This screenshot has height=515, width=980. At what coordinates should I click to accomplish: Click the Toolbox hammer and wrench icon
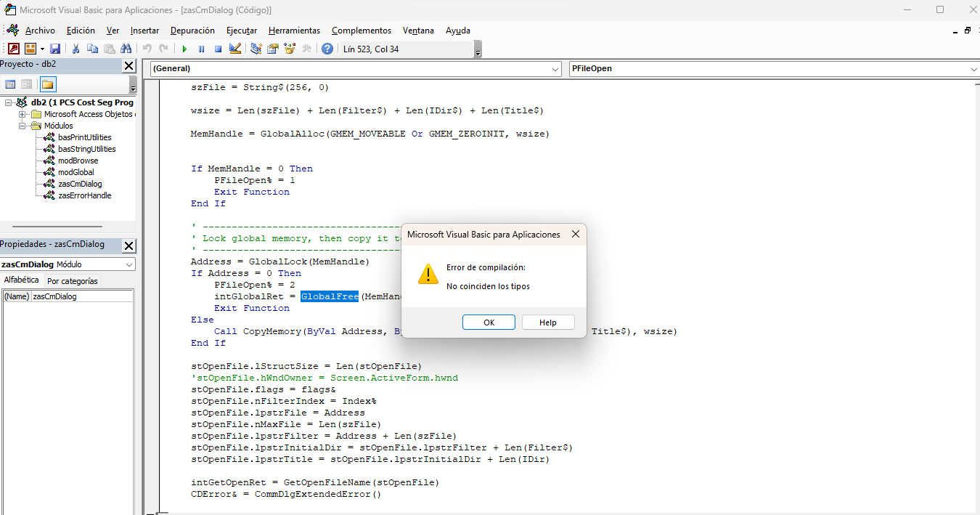pos(306,49)
